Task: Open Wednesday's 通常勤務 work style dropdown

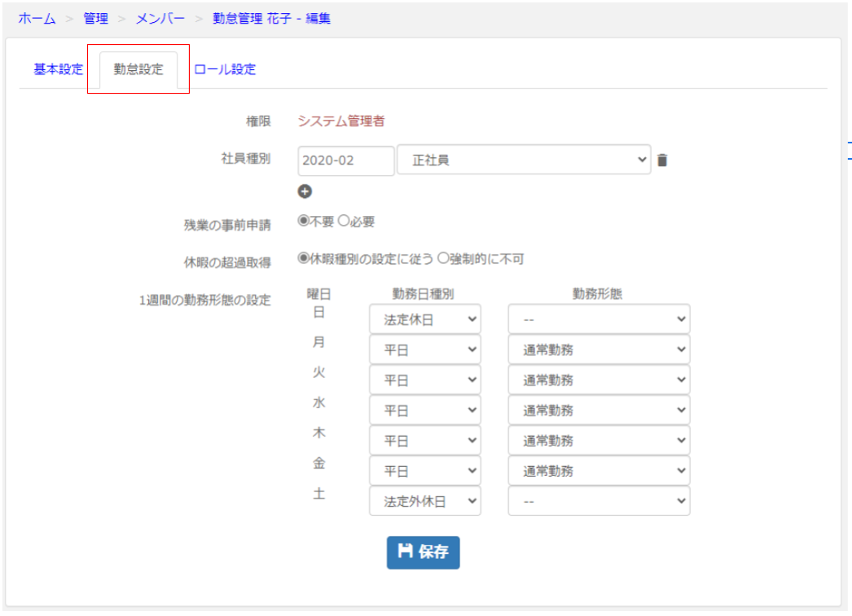Action: (x=599, y=411)
